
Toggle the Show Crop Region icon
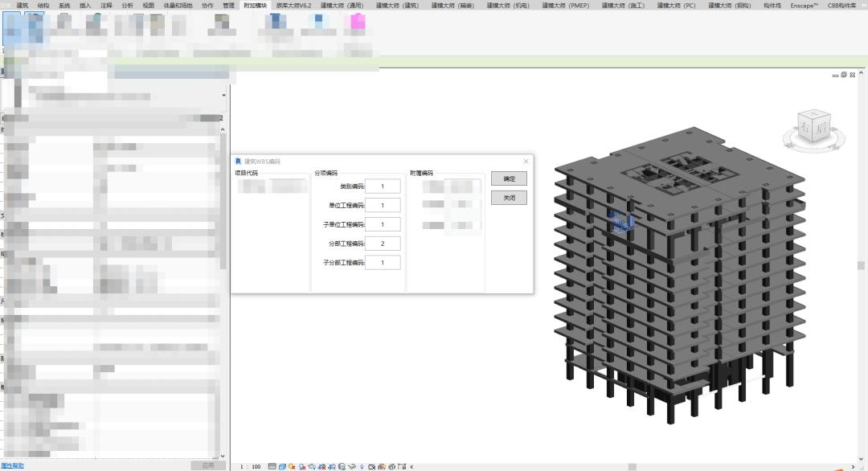pos(332,466)
